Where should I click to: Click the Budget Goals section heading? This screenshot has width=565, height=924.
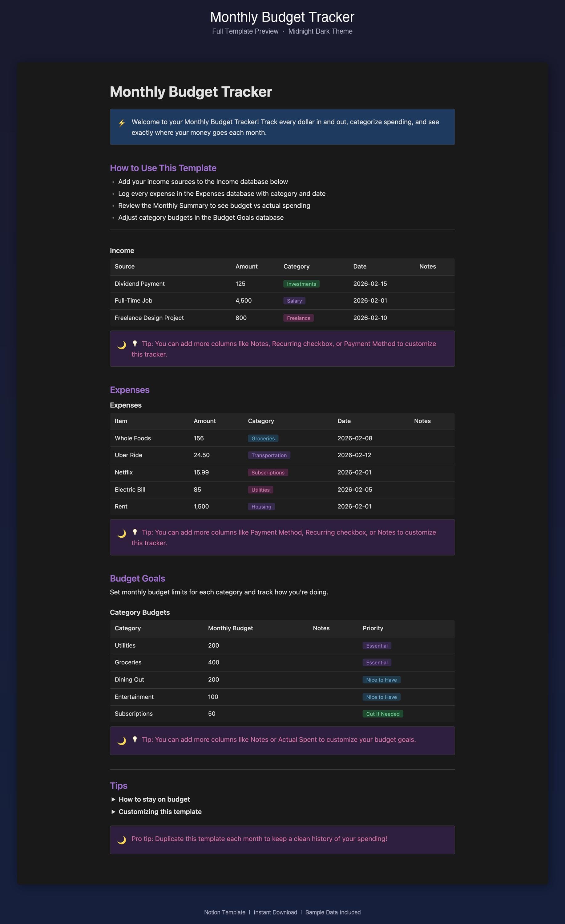coord(138,578)
